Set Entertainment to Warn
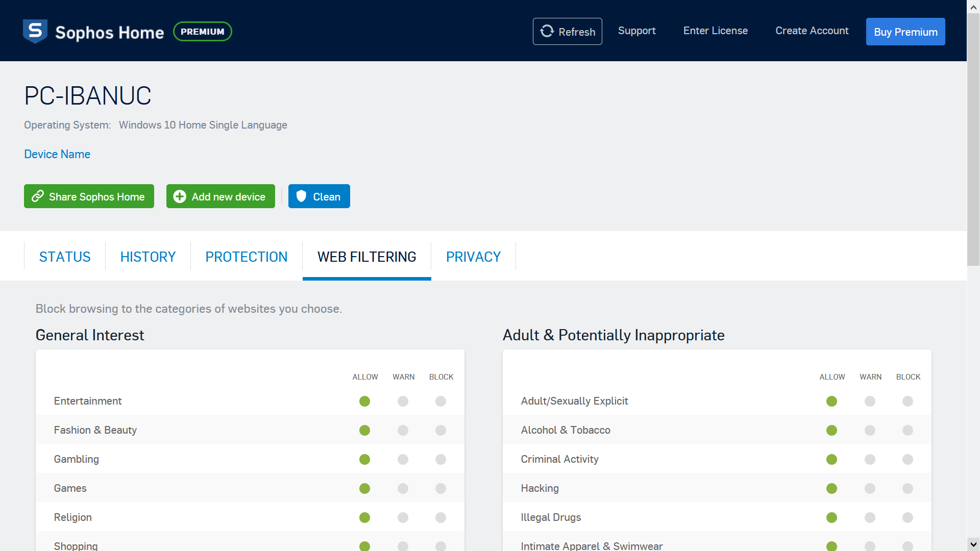The width and height of the screenshot is (980, 551). coord(403,401)
